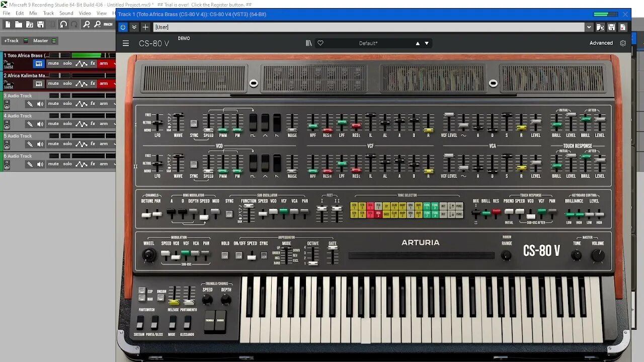Click guitar tuner icon on track 4

[30, 124]
